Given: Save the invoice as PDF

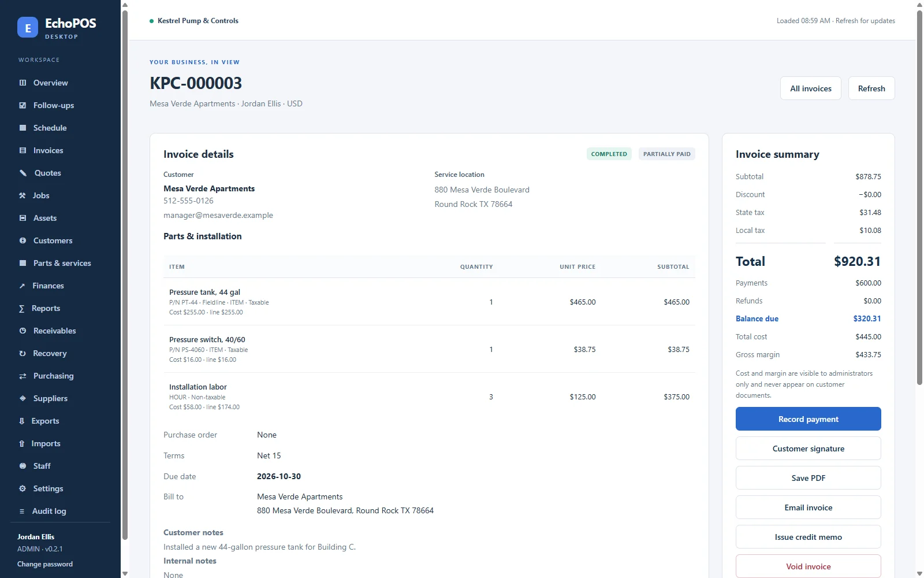Looking at the screenshot, I should (x=808, y=478).
